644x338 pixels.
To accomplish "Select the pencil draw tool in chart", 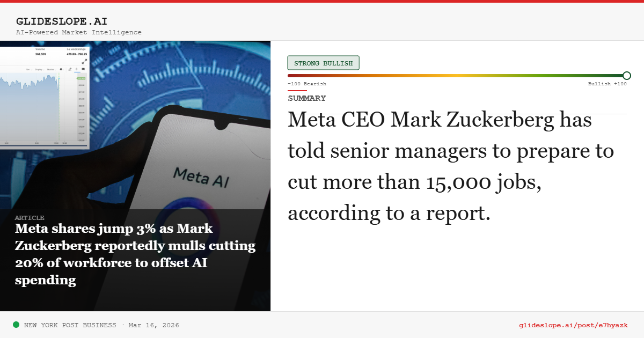I will 70,69.
